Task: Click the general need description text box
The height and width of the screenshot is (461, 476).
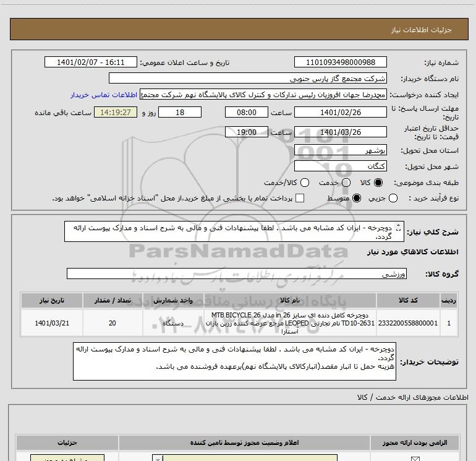Action: [x=234, y=231]
